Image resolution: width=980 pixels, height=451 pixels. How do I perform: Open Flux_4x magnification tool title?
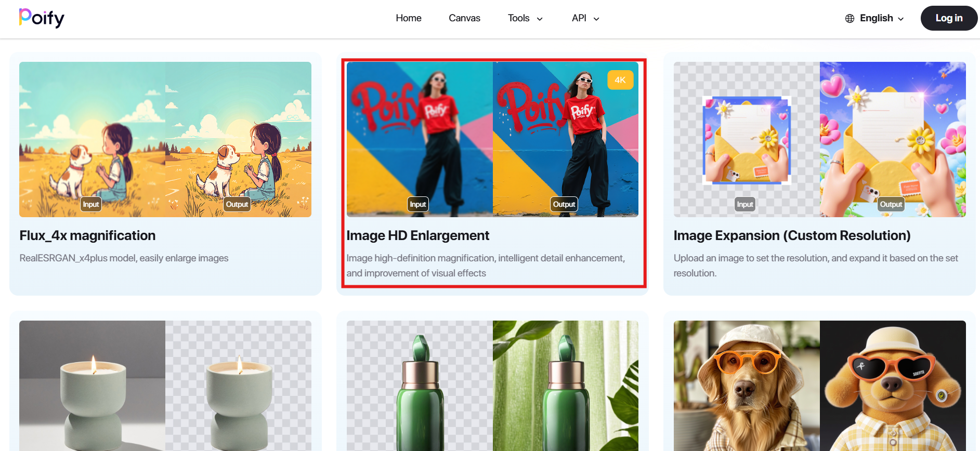[x=87, y=235]
